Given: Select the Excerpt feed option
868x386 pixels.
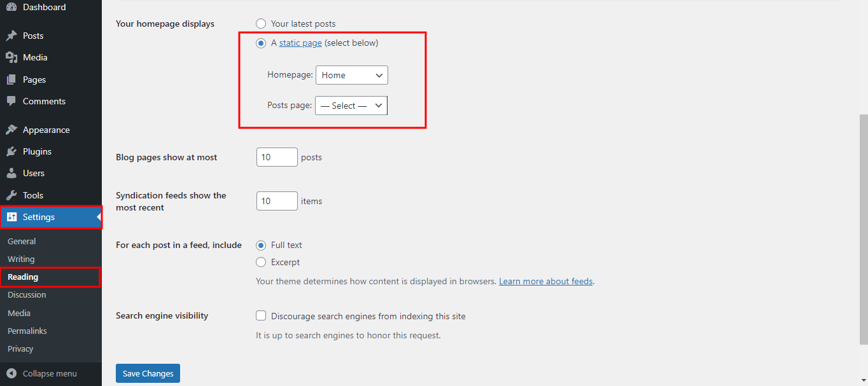Looking at the screenshot, I should (x=261, y=262).
